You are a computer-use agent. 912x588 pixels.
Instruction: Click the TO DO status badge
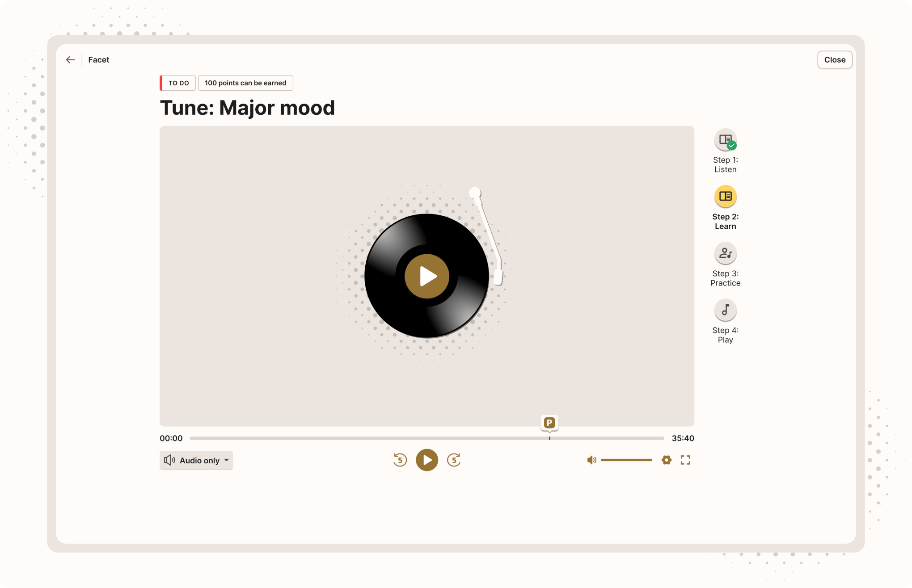[178, 83]
